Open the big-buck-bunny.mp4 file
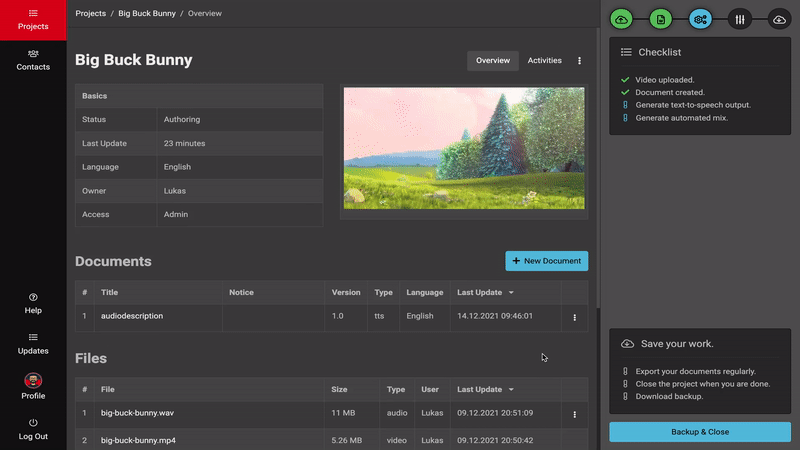The height and width of the screenshot is (450, 800). click(x=138, y=440)
